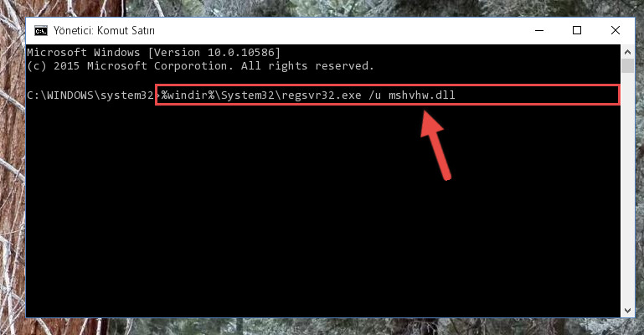This screenshot has width=644, height=335.
Task: Click the vertical scrollbar thumb
Action: [627, 65]
